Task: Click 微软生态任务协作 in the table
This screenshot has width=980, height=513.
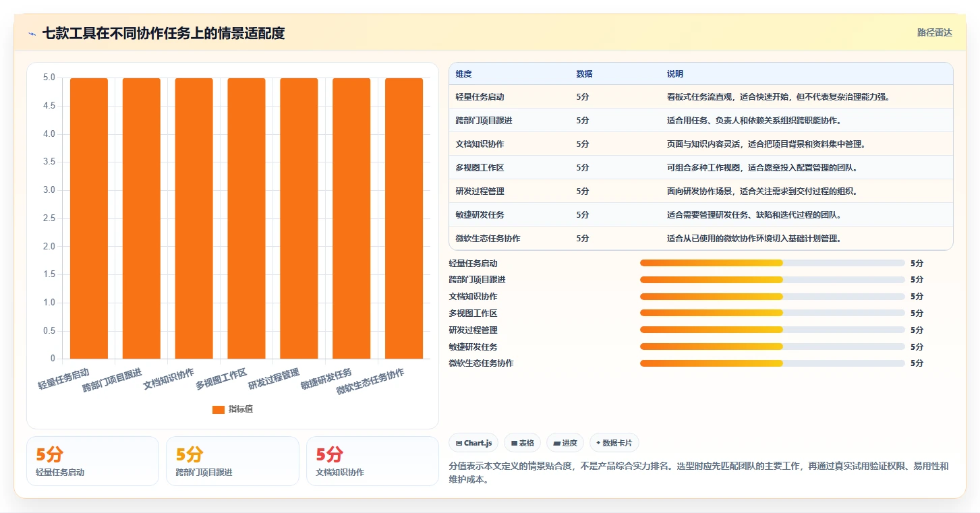Action: [488, 239]
